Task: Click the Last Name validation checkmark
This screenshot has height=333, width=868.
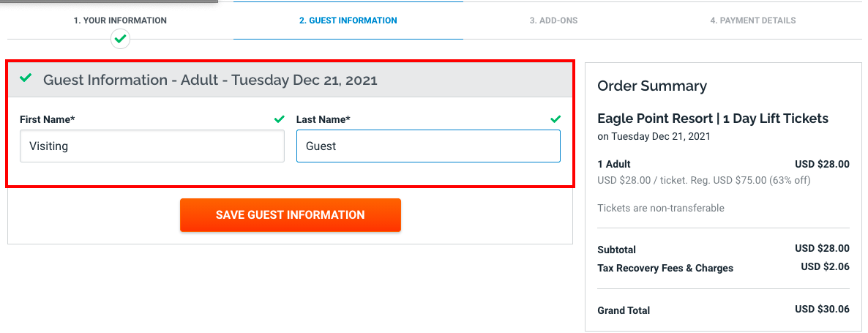Action: coord(555,119)
